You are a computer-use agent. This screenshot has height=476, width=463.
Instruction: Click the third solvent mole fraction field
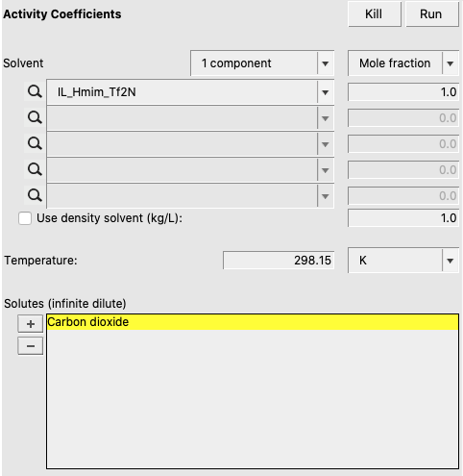coord(403,143)
